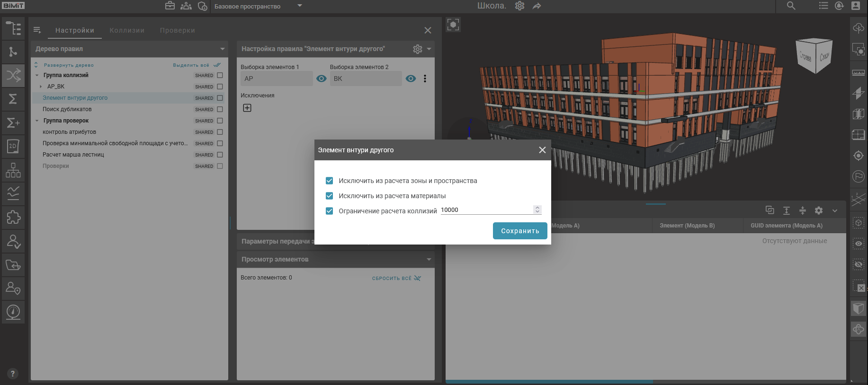868x385 pixels.
Task: Open the 2D drawing sidebar icon
Action: tap(13, 146)
